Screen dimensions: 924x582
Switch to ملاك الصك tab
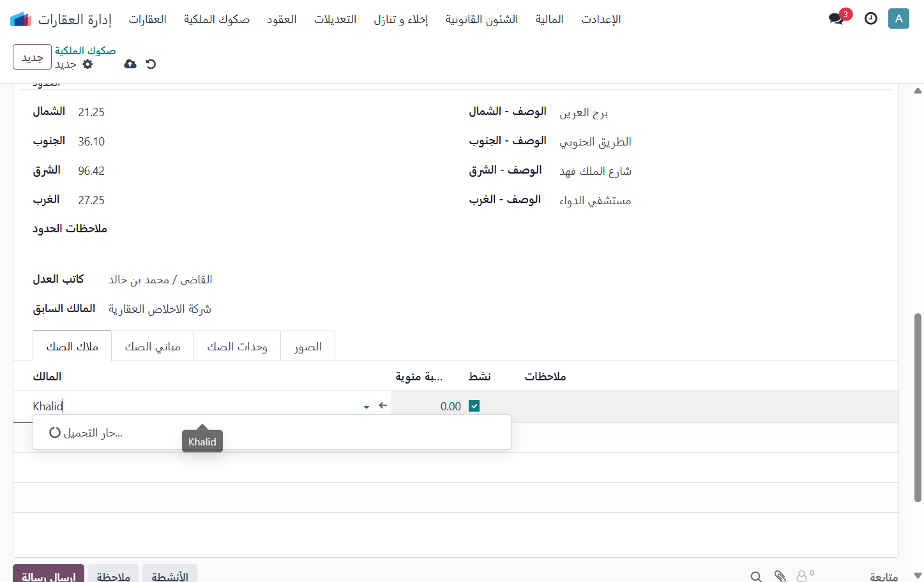coord(72,346)
